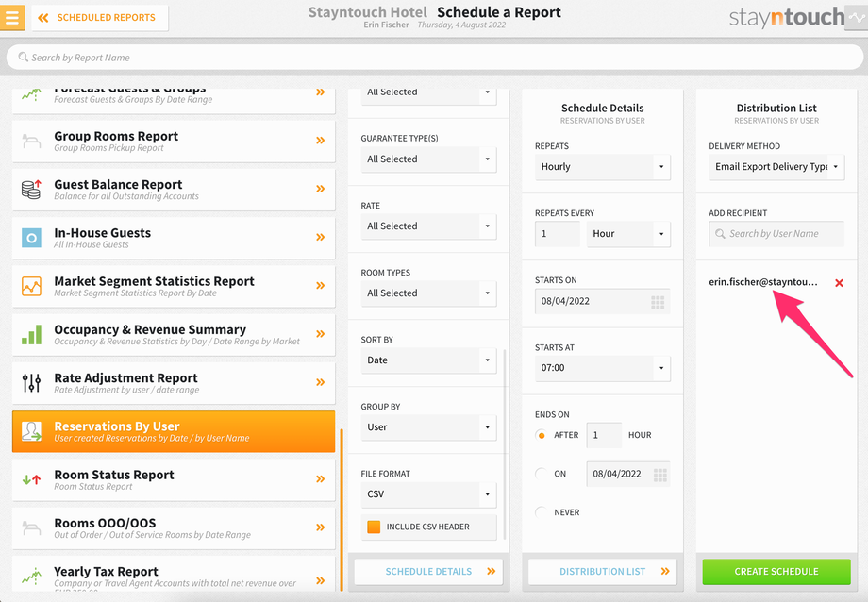Click the Room Status Report arrows icon

[x=31, y=479]
